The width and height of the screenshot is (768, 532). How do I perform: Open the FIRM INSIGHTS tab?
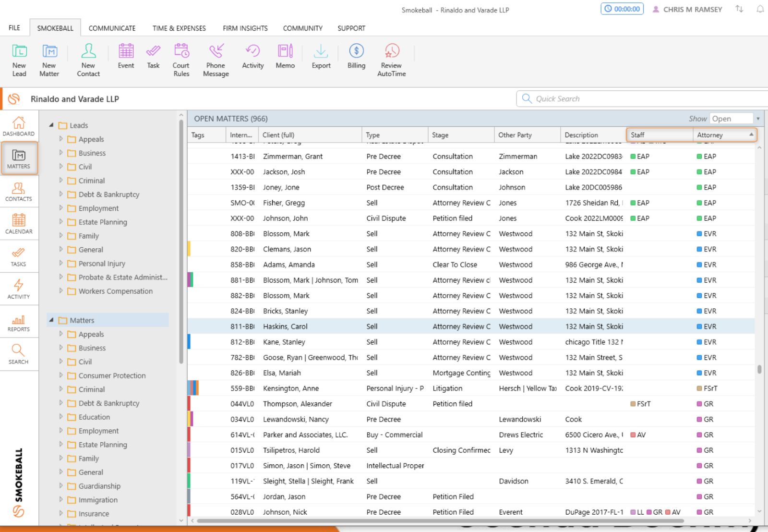click(x=245, y=28)
